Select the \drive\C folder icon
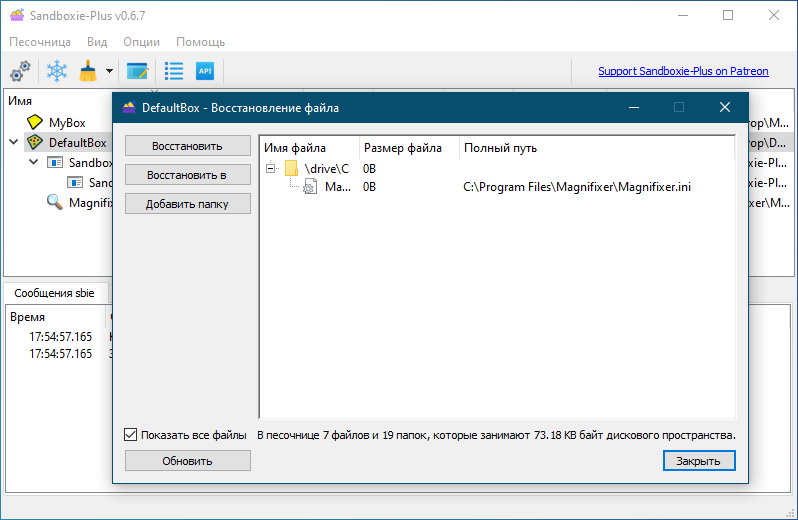The height and width of the screenshot is (520, 798). 292,168
